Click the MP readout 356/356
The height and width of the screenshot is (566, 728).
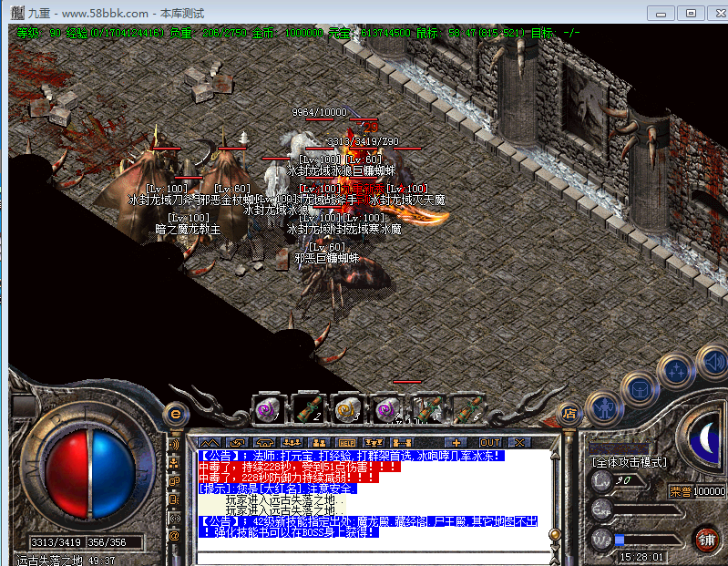(107, 542)
